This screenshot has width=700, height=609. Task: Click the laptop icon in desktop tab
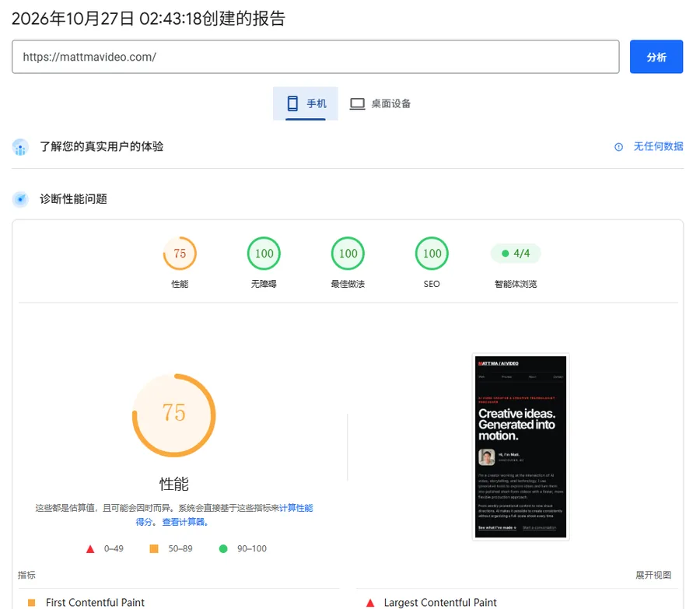click(357, 103)
